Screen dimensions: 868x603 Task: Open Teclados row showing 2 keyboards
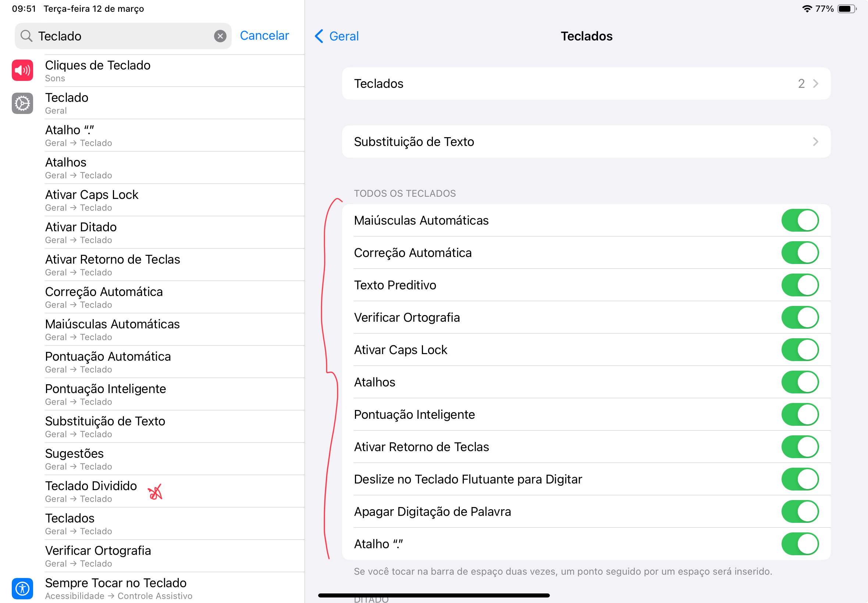pos(586,83)
